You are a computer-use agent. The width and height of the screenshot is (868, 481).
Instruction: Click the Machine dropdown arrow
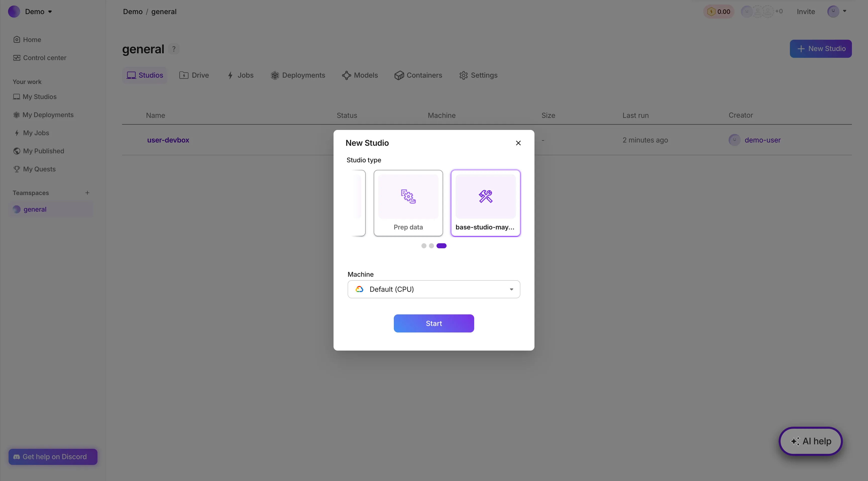coord(511,289)
